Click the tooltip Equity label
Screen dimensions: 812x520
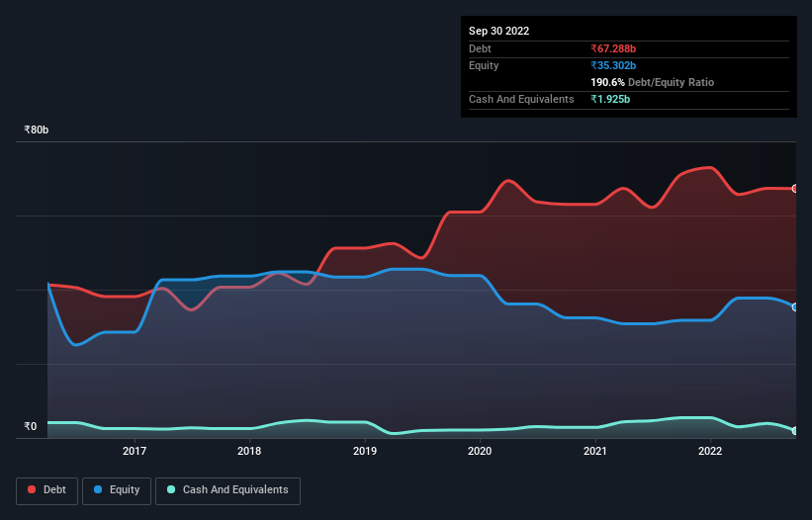coord(484,65)
